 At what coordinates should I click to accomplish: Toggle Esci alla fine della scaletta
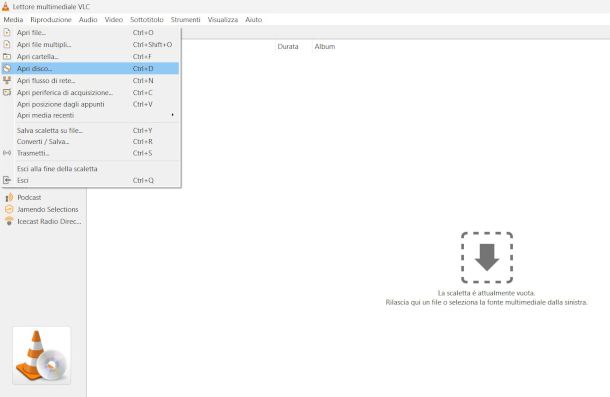[x=90, y=169]
